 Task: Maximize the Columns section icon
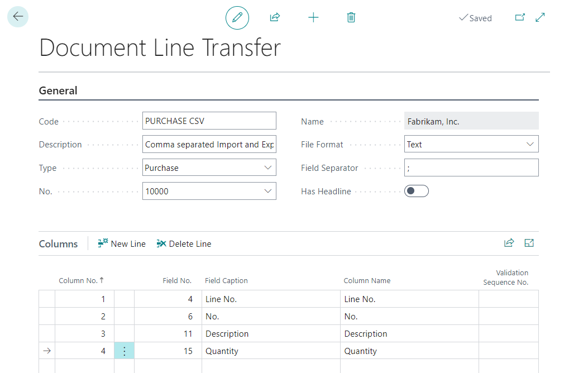(529, 243)
